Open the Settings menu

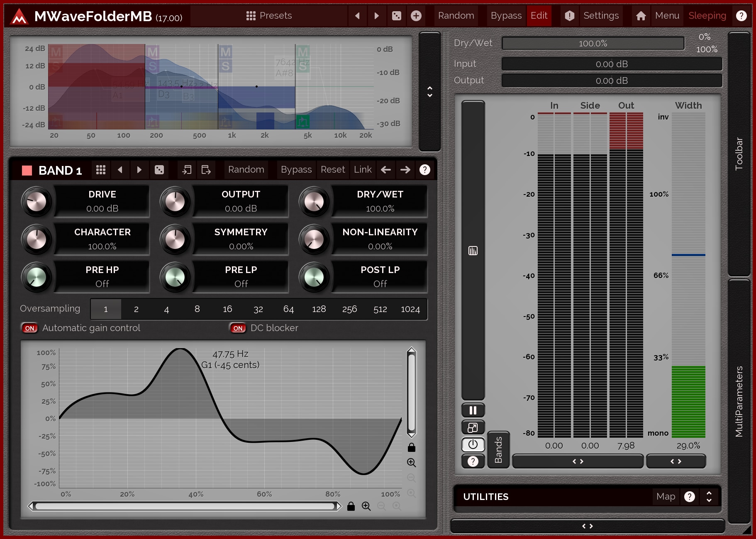(x=600, y=16)
